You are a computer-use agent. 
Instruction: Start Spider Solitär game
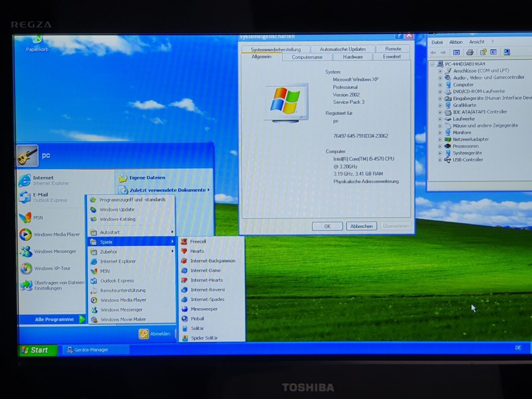(204, 338)
